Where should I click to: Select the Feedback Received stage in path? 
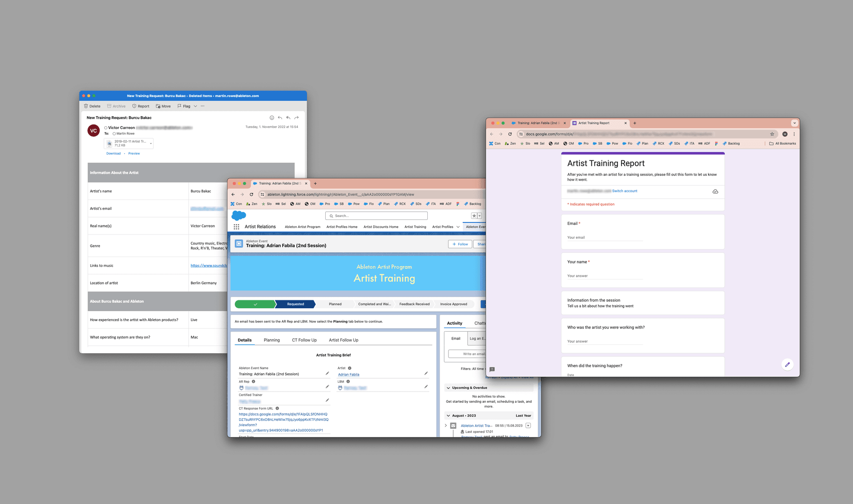pyautogui.click(x=414, y=304)
